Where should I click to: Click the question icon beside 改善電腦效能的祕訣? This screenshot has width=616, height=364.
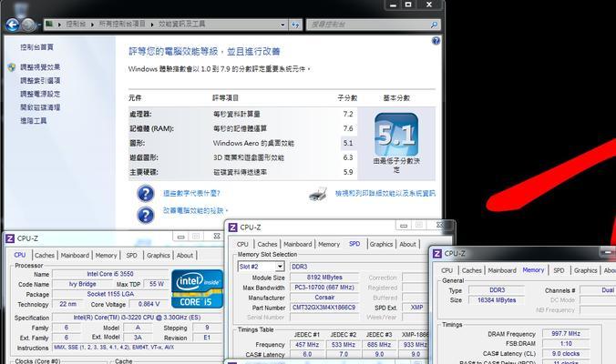coord(146,215)
